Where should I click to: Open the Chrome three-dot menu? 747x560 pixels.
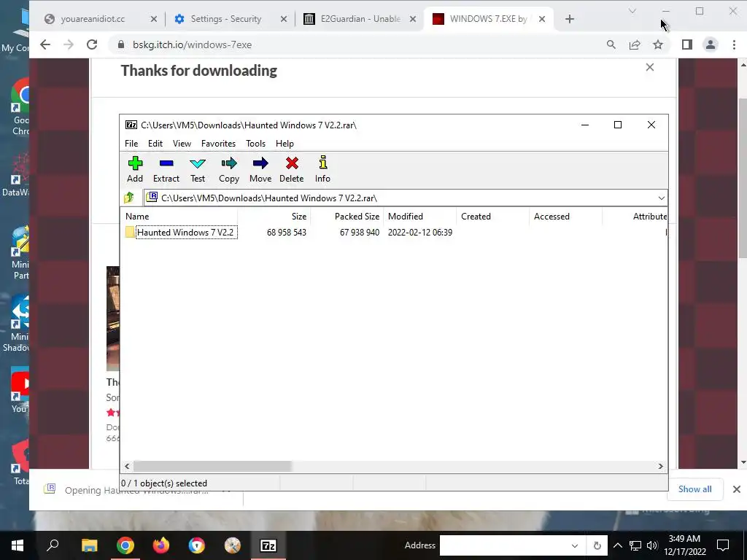click(734, 44)
